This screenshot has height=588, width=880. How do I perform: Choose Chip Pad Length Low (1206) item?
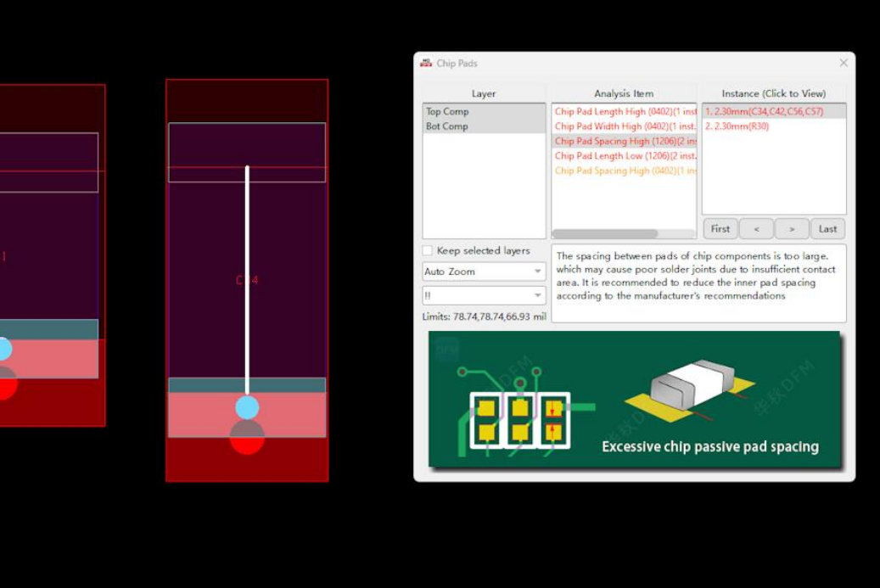click(625, 156)
